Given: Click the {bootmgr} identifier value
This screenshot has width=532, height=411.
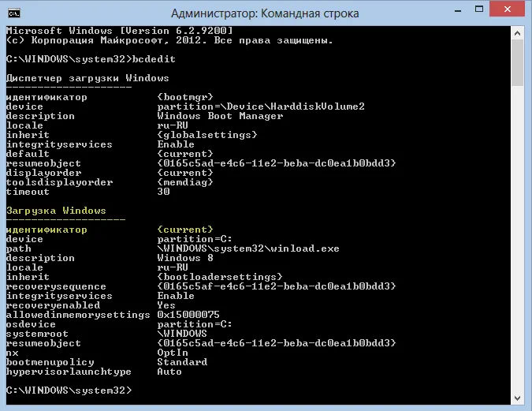Looking at the screenshot, I should tap(185, 97).
